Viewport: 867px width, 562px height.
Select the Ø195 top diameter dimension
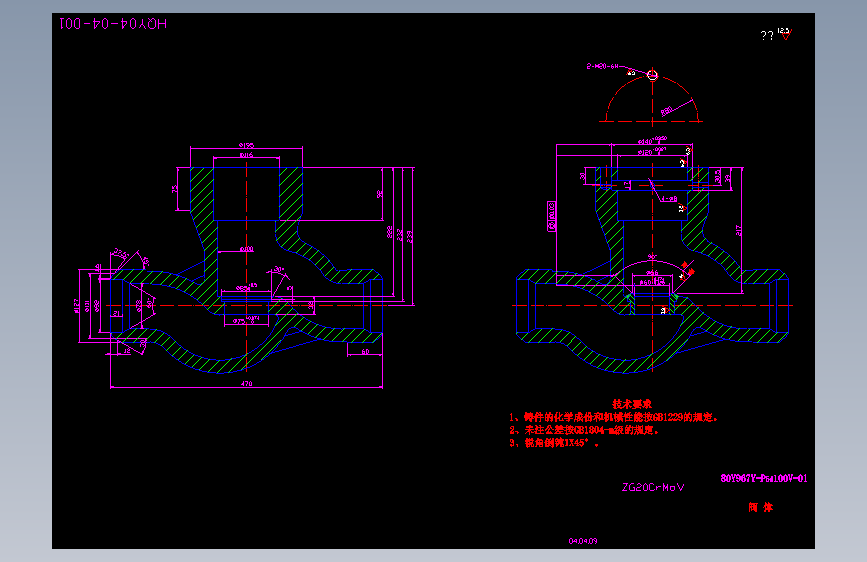[x=247, y=145]
